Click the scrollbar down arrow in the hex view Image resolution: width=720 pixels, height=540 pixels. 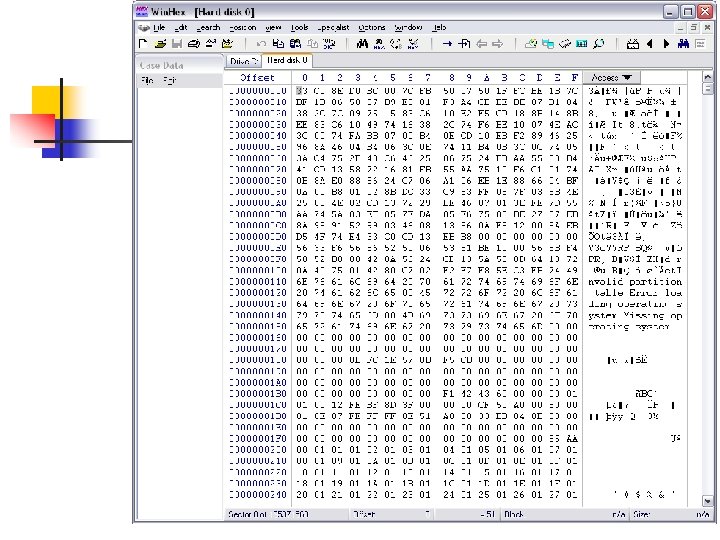pos(708,501)
